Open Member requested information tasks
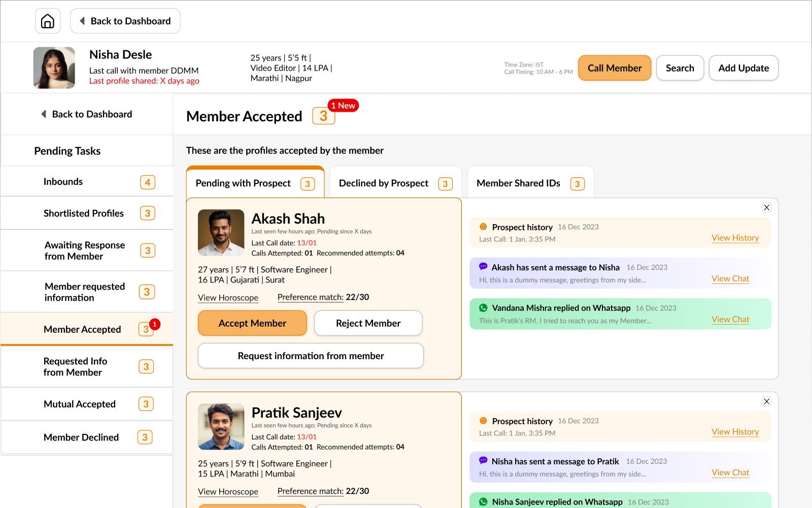 tap(87, 292)
